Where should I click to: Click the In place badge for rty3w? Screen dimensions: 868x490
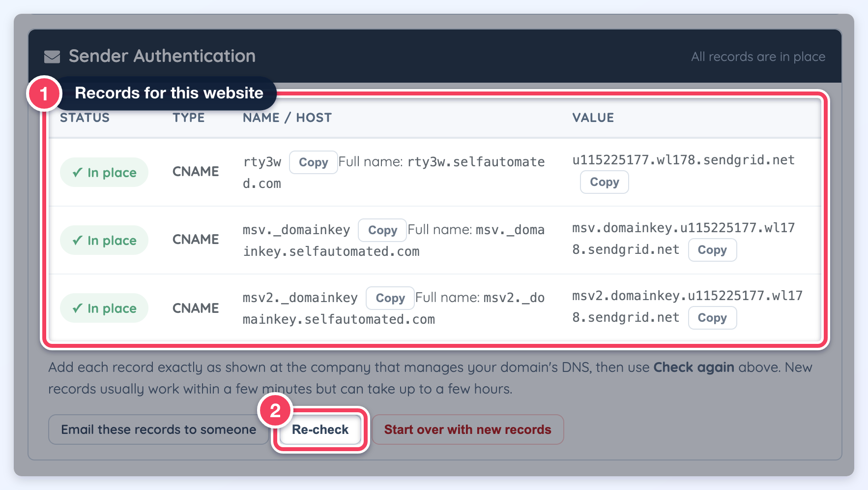pos(104,172)
